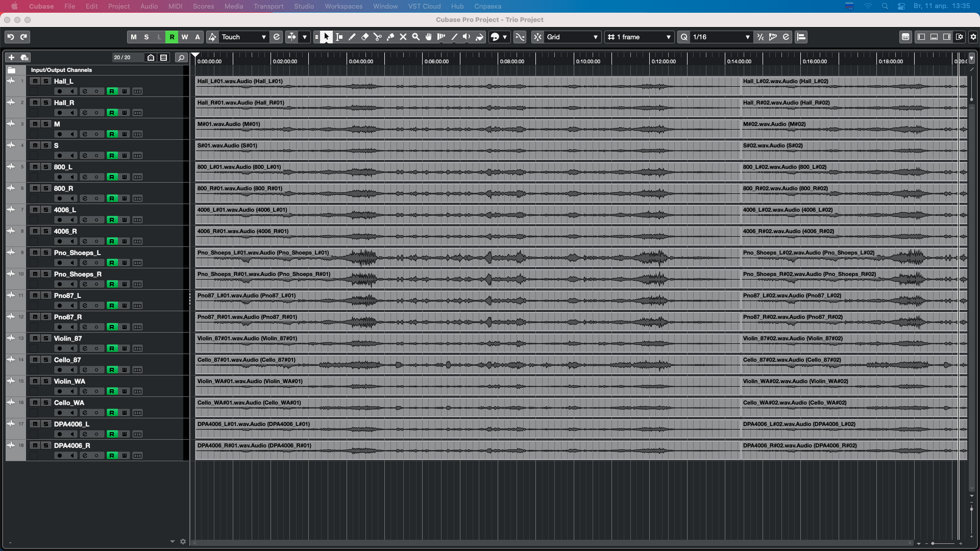Toggle global Solo state S button
Image resolution: width=980 pixels, height=551 pixels.
pos(146,37)
